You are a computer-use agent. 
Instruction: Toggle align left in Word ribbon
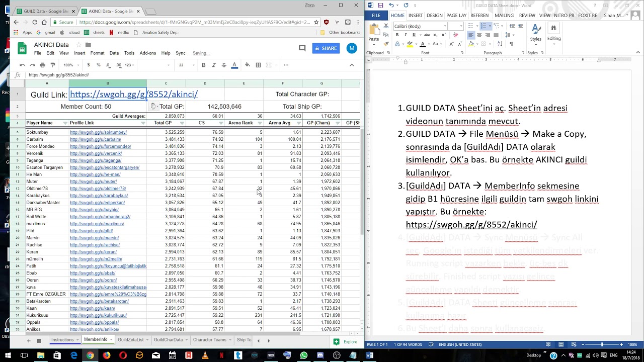click(x=471, y=35)
